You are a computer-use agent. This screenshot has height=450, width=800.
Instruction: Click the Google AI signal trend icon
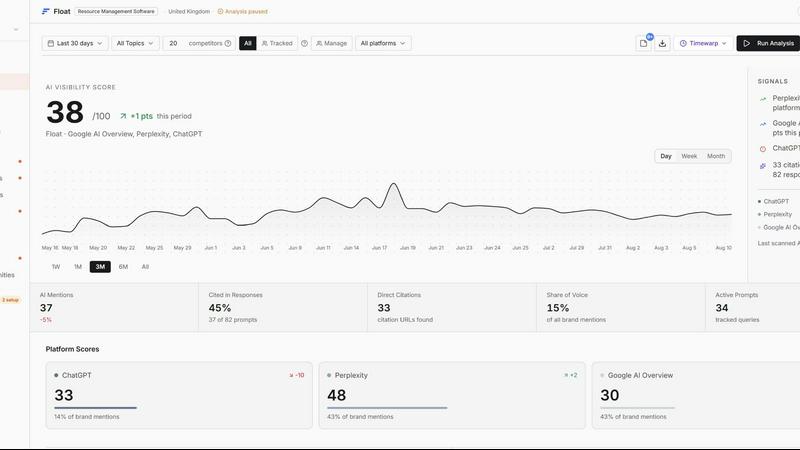point(763,124)
